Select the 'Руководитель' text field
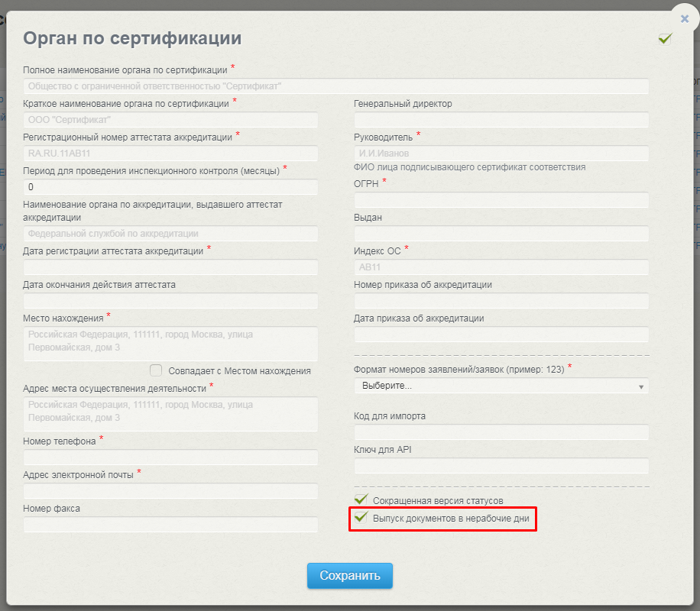 pyautogui.click(x=501, y=154)
